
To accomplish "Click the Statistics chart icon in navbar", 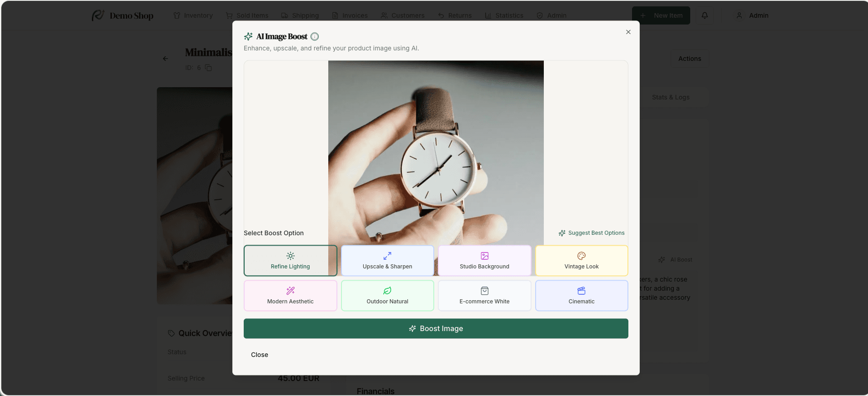I will pyautogui.click(x=488, y=15).
